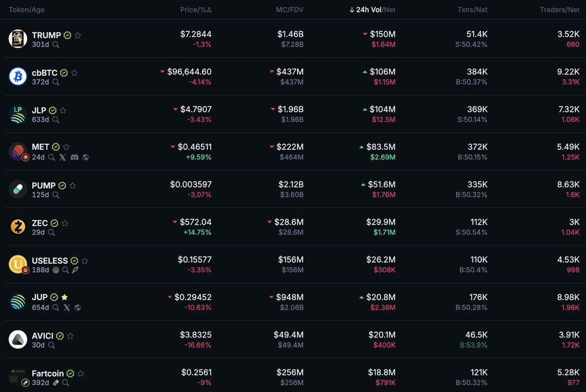Open the Fartcoin token name link
This screenshot has width=586, height=392.
(48, 373)
